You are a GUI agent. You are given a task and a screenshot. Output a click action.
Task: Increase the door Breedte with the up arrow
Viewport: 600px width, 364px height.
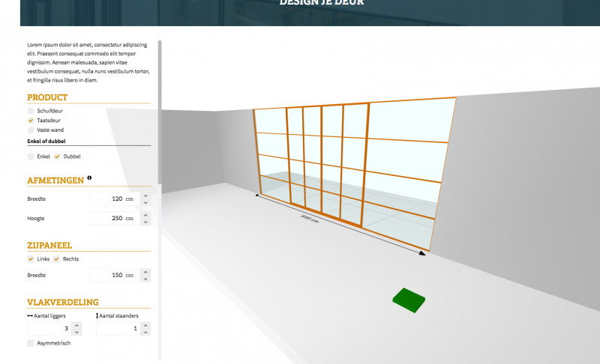[145, 196]
